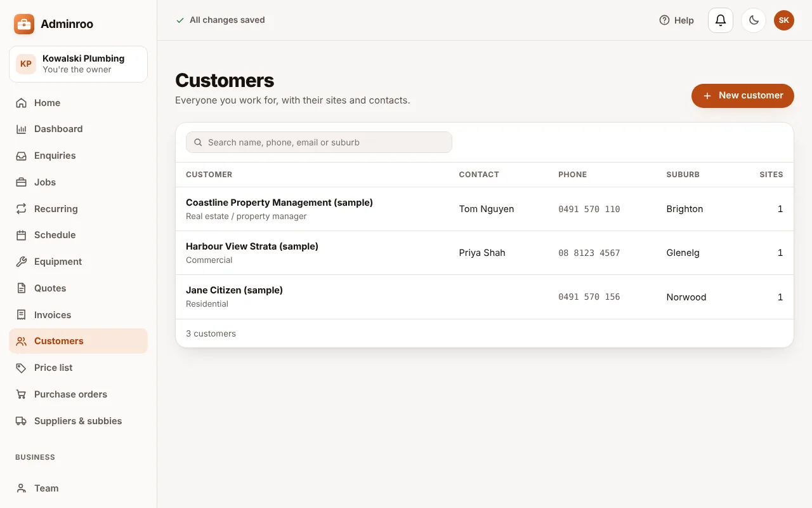Open the Schedule menu item

pyautogui.click(x=79, y=235)
